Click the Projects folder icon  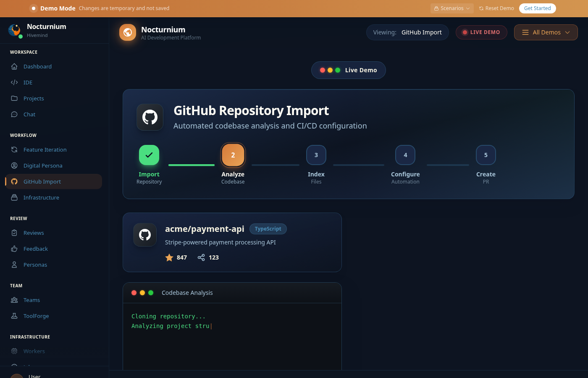click(x=14, y=98)
